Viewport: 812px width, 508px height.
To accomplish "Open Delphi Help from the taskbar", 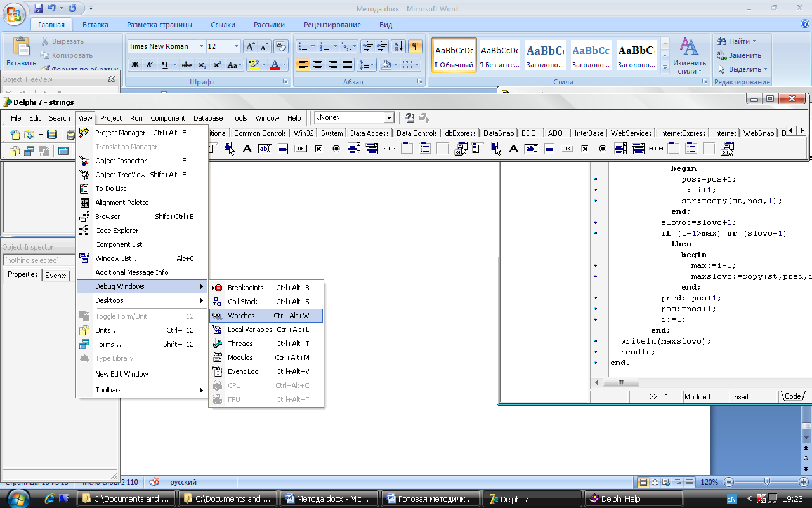I will pos(633,499).
